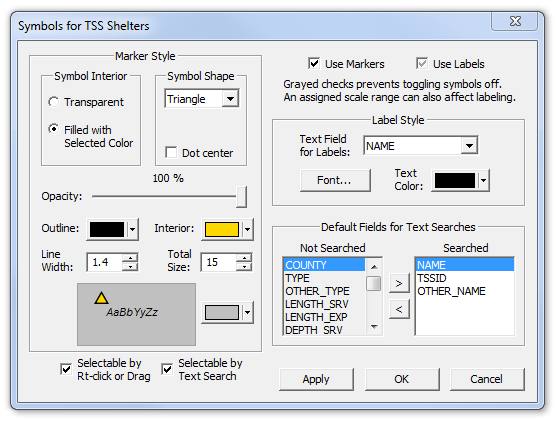Move field to Searched with > button
The image size is (556, 421).
pyautogui.click(x=399, y=283)
